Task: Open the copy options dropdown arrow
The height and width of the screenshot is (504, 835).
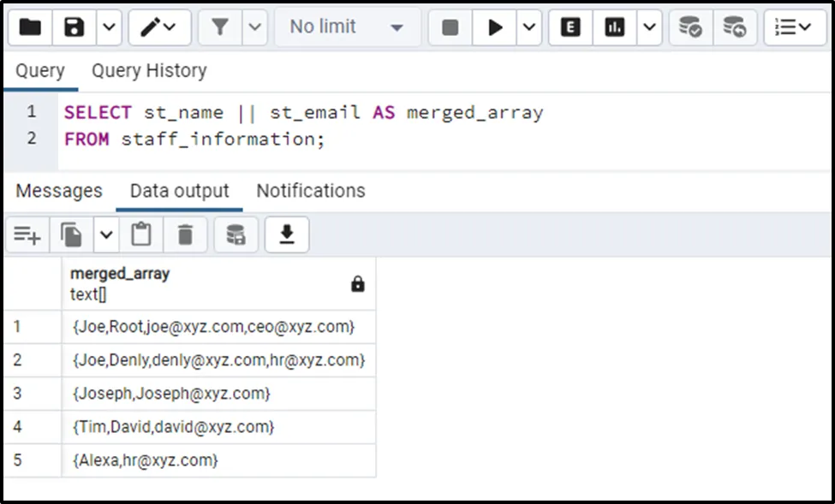Action: (106, 234)
